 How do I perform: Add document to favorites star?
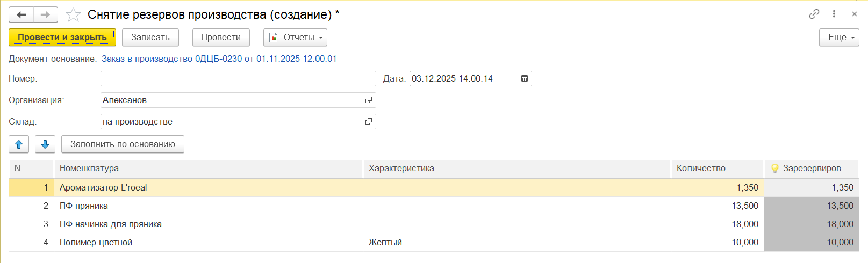pos(73,14)
